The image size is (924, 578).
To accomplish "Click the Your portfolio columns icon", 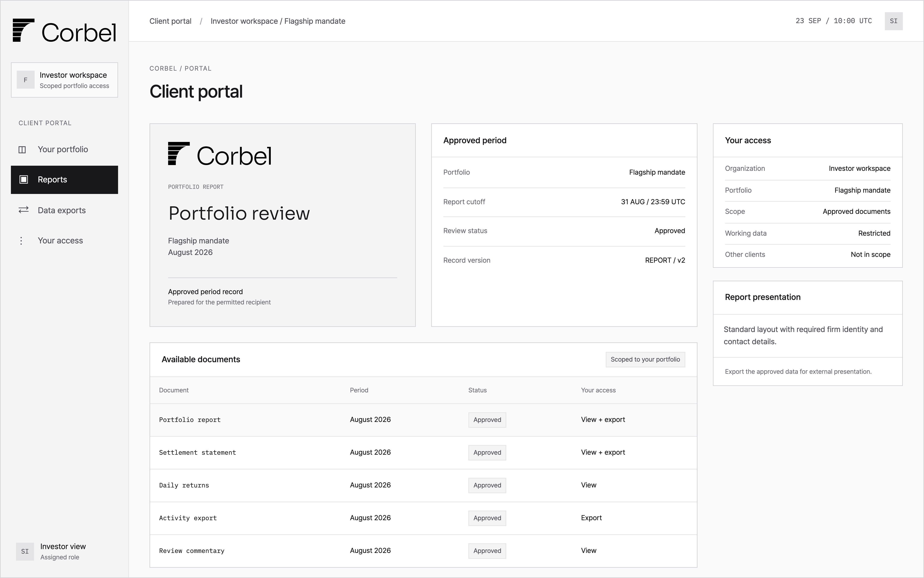I will tap(22, 149).
